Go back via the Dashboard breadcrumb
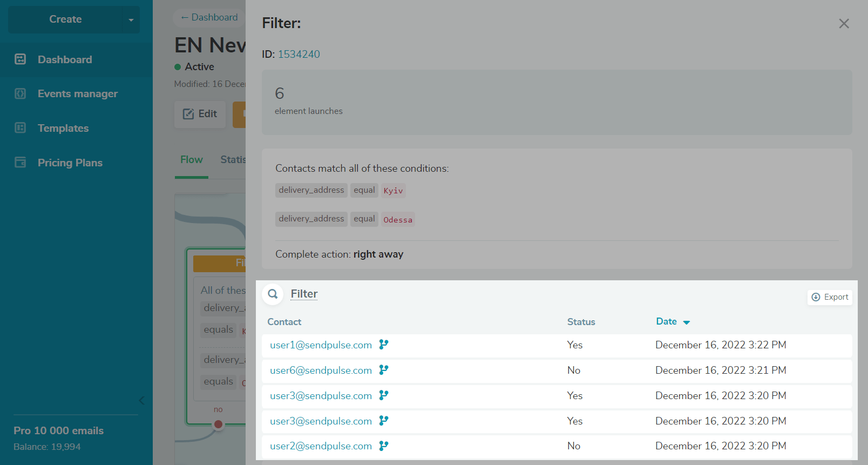The image size is (868, 465). point(209,17)
